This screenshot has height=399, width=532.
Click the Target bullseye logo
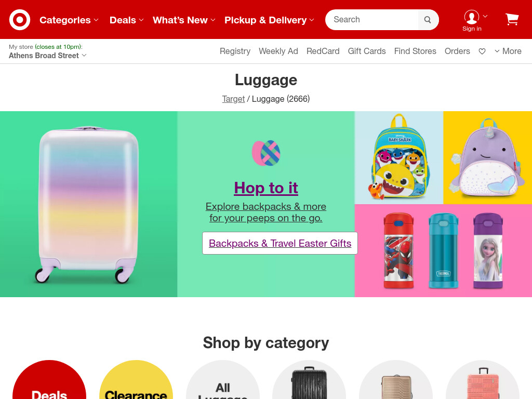click(20, 20)
